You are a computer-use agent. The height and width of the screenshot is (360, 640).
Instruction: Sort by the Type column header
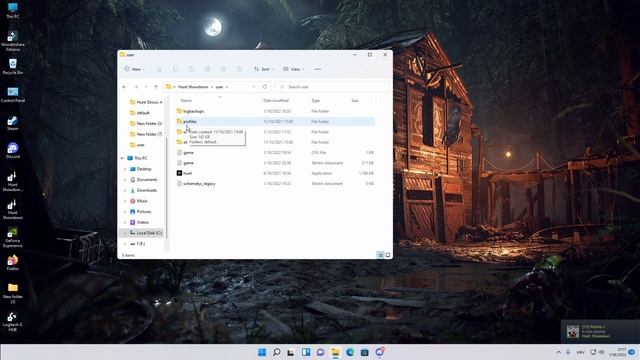(316, 100)
